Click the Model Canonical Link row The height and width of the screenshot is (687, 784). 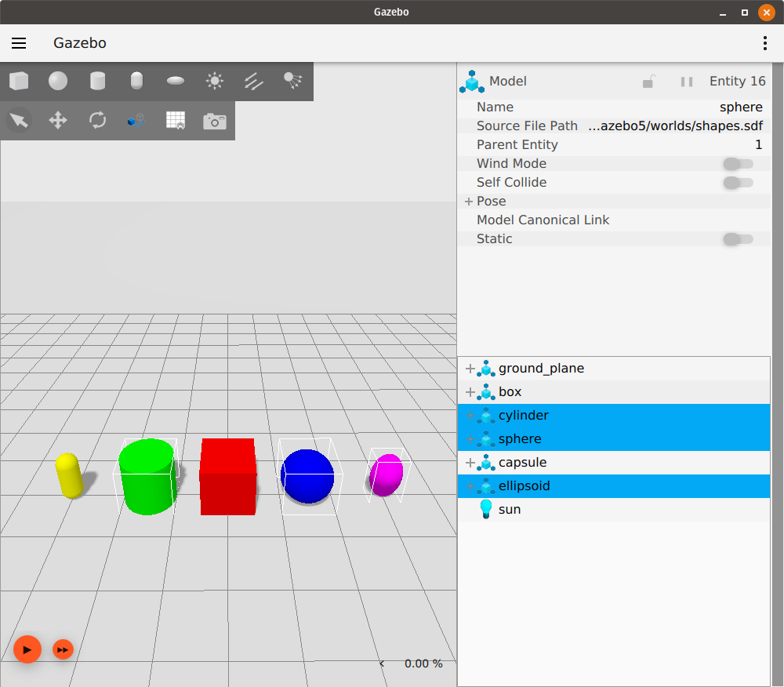click(615, 220)
